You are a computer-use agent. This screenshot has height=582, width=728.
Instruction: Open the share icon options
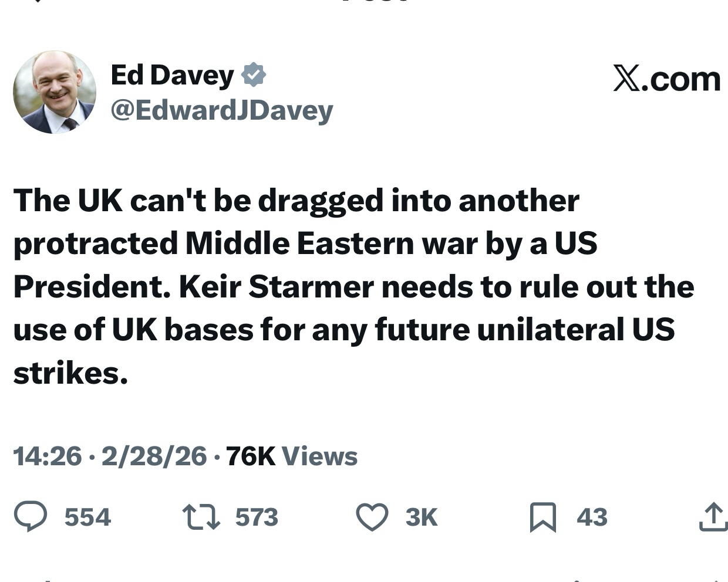click(x=713, y=517)
